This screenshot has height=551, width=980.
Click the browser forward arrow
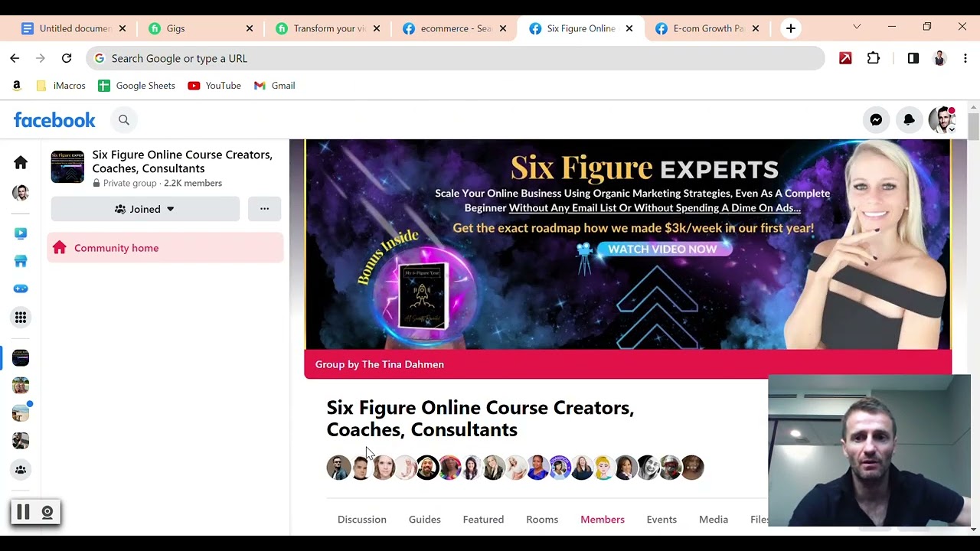41,58
